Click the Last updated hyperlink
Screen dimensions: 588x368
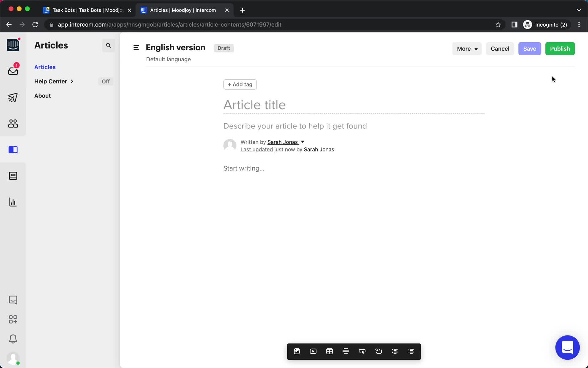[256, 149]
